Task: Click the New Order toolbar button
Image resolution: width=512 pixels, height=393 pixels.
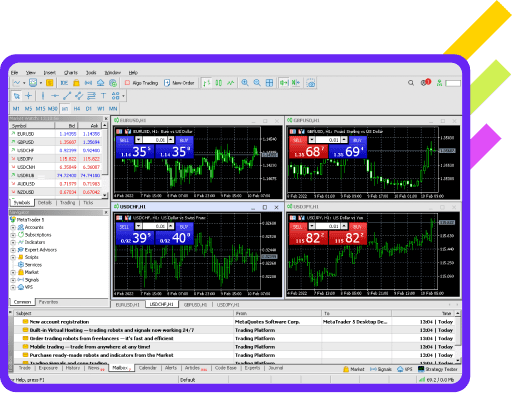Action: (179, 83)
